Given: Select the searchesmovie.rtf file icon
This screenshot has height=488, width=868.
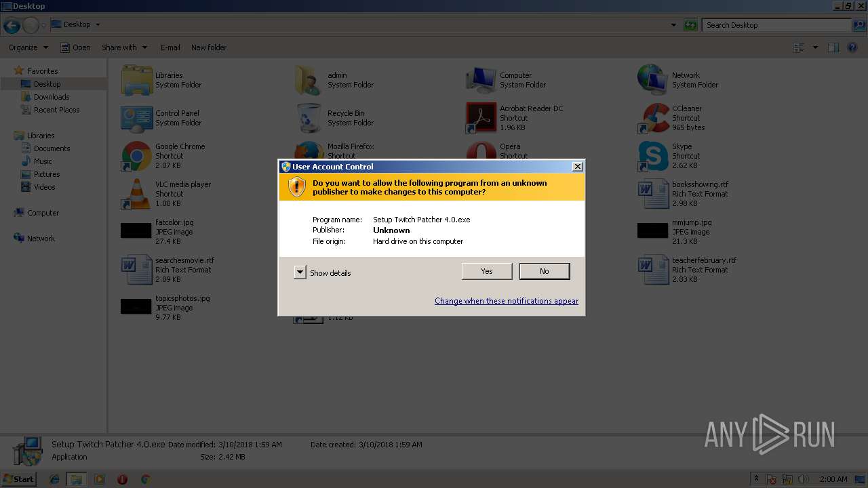Looking at the screenshot, I should [137, 270].
